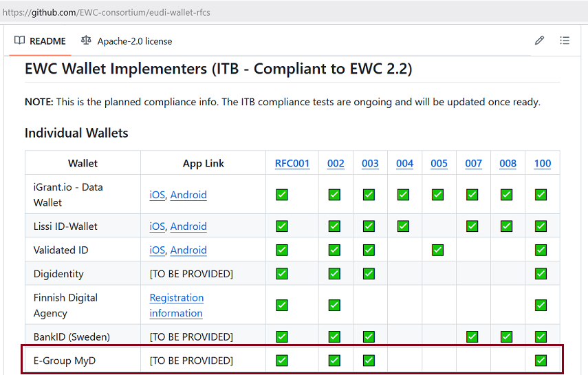Open Lissi ID-Wallet Android link
This screenshot has width=588, height=375.
point(188,226)
